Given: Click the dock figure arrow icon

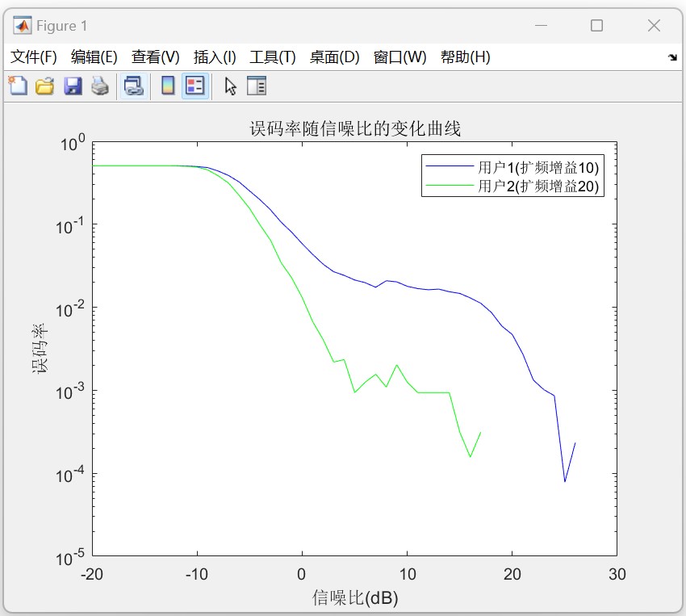Looking at the screenshot, I should (x=672, y=57).
